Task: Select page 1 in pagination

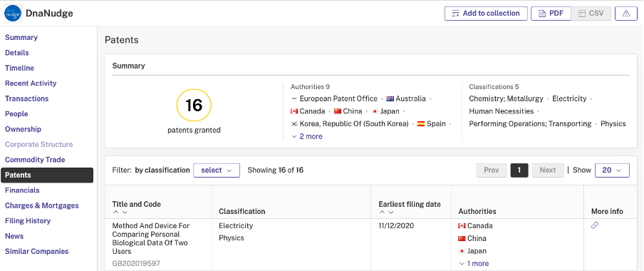Action: click(519, 170)
